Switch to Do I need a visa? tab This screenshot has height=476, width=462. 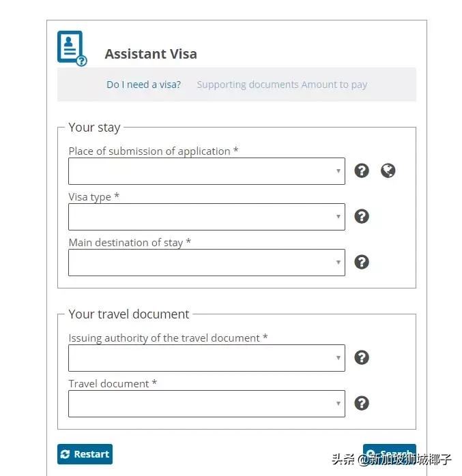[143, 85]
